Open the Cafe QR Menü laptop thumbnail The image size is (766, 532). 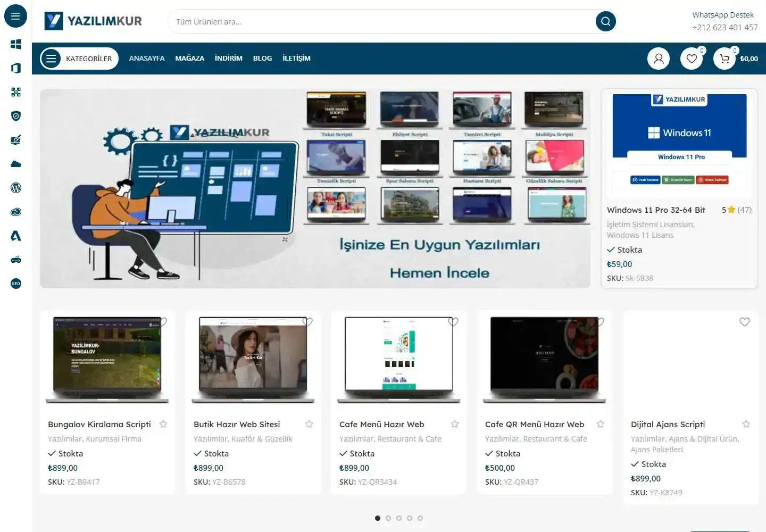point(544,360)
